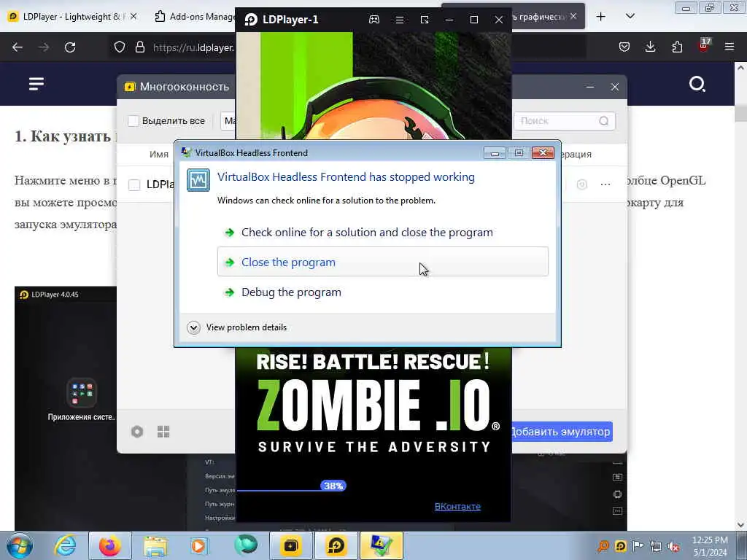
Task: Click the grid view icon in Многооконность
Action: click(163, 432)
